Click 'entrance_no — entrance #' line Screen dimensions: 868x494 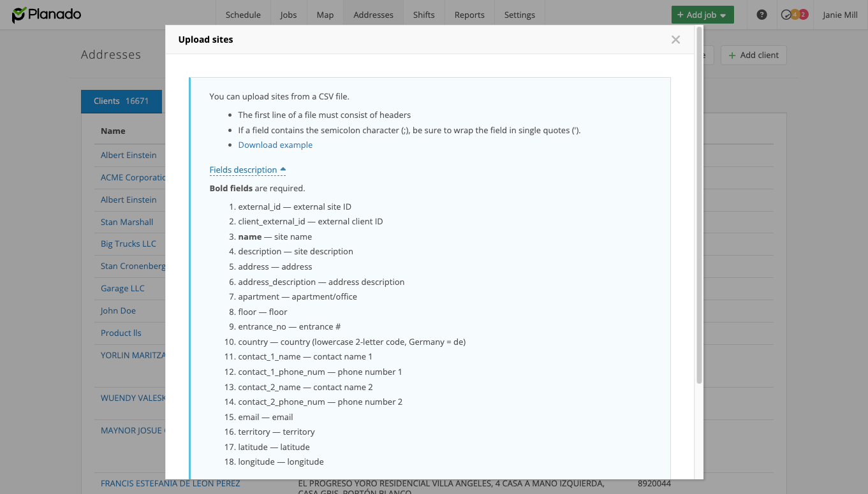pos(290,326)
